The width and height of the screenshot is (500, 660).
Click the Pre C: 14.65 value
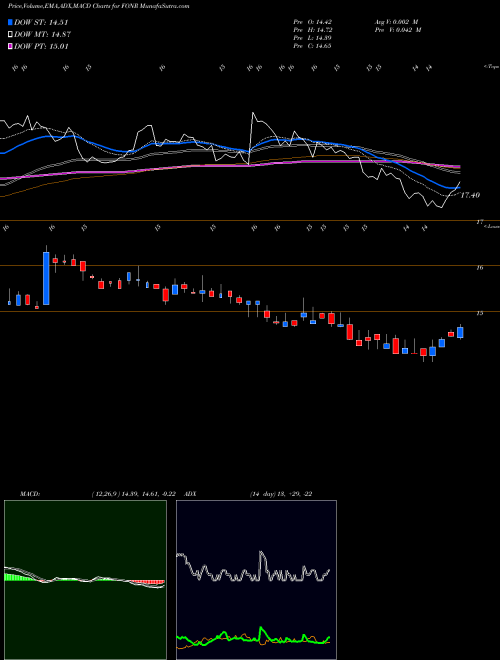313,46
